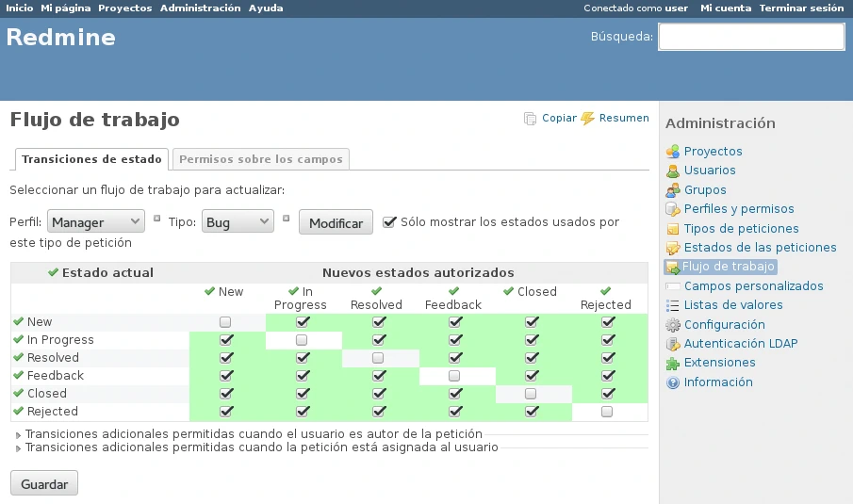853x504 pixels.
Task: Open the Perfil Manager dropdown
Action: coord(95,222)
